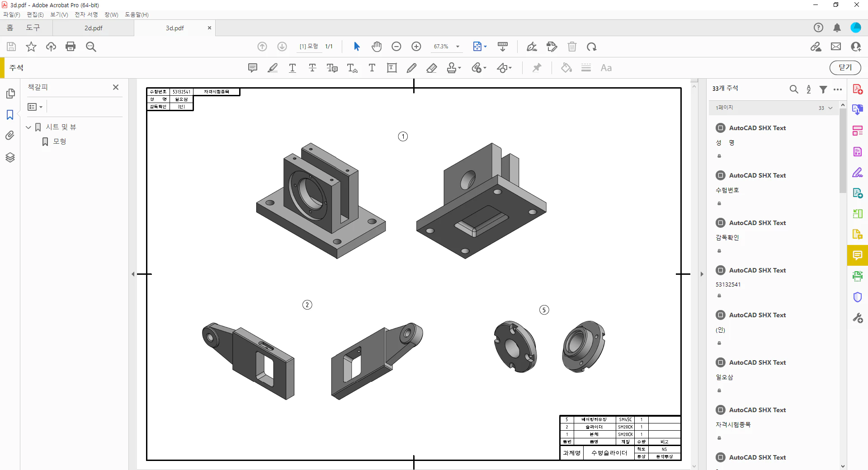Bookmark file with the star icon

31,47
